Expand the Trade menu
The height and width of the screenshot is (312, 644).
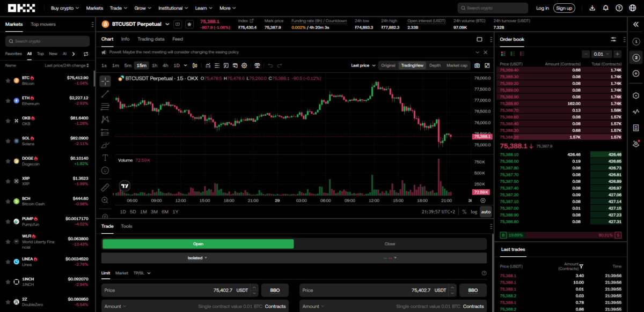coord(118,8)
